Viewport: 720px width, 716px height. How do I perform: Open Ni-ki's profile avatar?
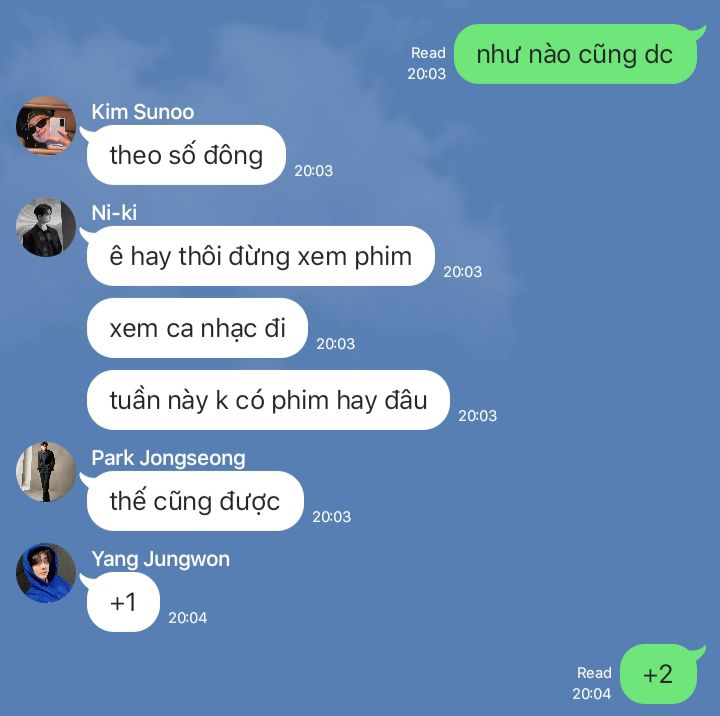click(x=46, y=227)
